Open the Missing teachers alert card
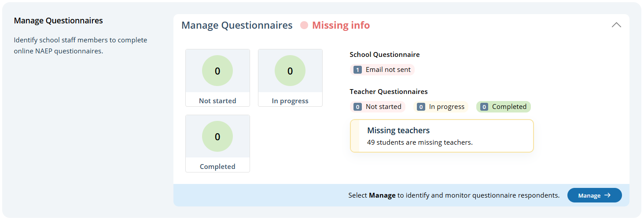Image resolution: width=644 pixels, height=221 pixels. coord(442,136)
